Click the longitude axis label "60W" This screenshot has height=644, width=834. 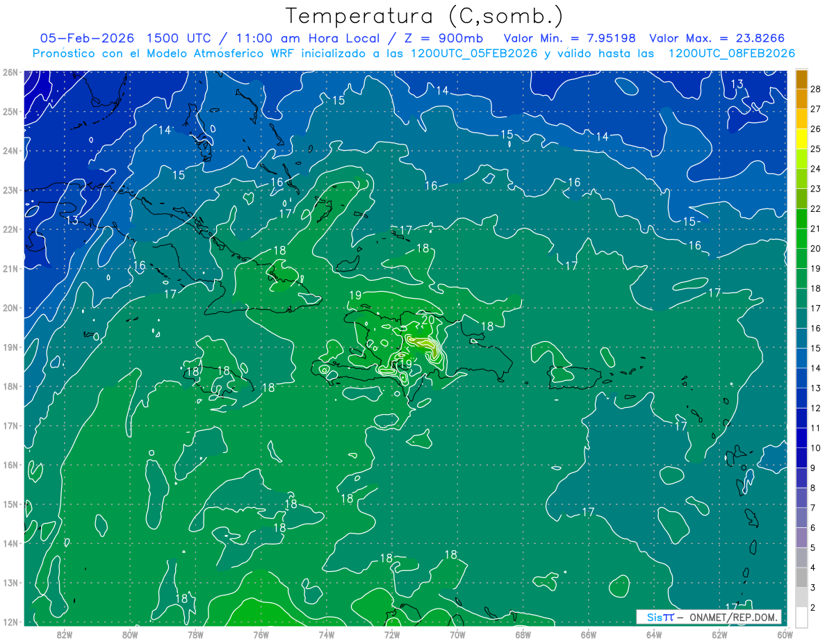point(785,634)
